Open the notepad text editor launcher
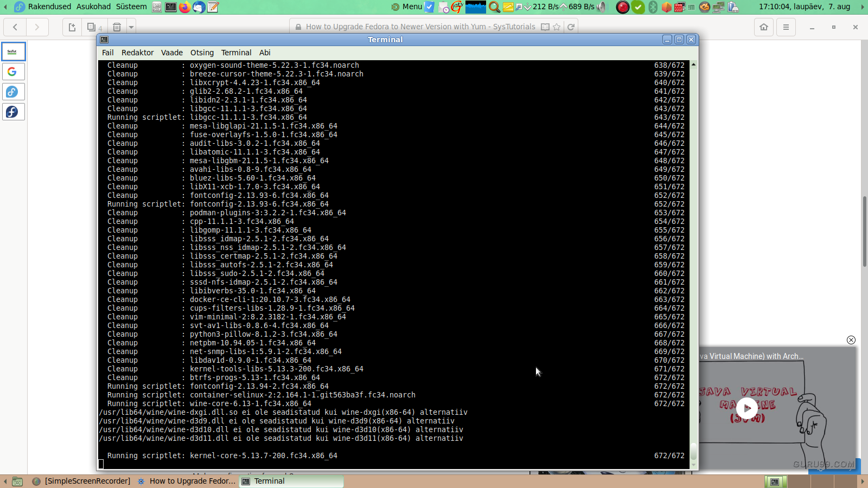 (x=213, y=7)
